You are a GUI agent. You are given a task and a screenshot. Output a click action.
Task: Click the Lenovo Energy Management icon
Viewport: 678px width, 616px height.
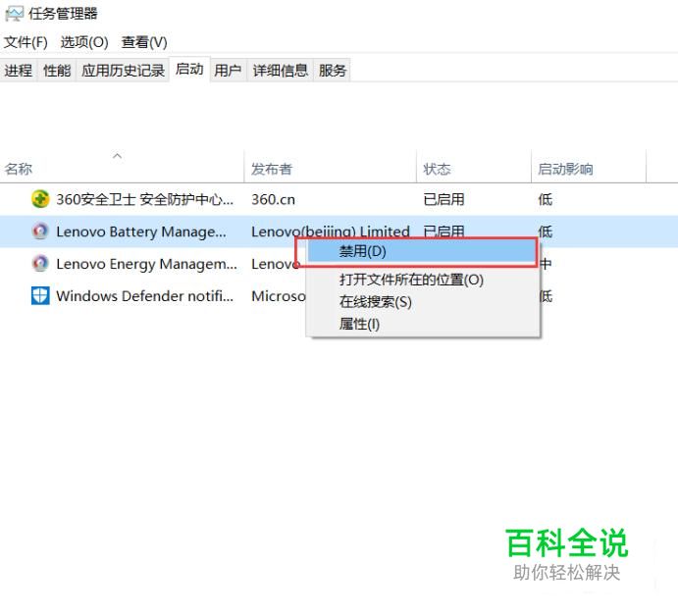[x=40, y=263]
